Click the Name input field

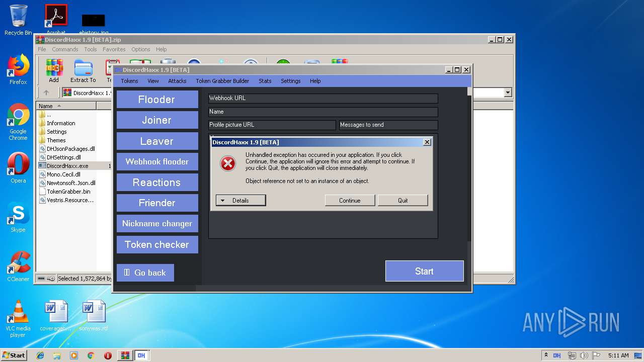(x=323, y=112)
